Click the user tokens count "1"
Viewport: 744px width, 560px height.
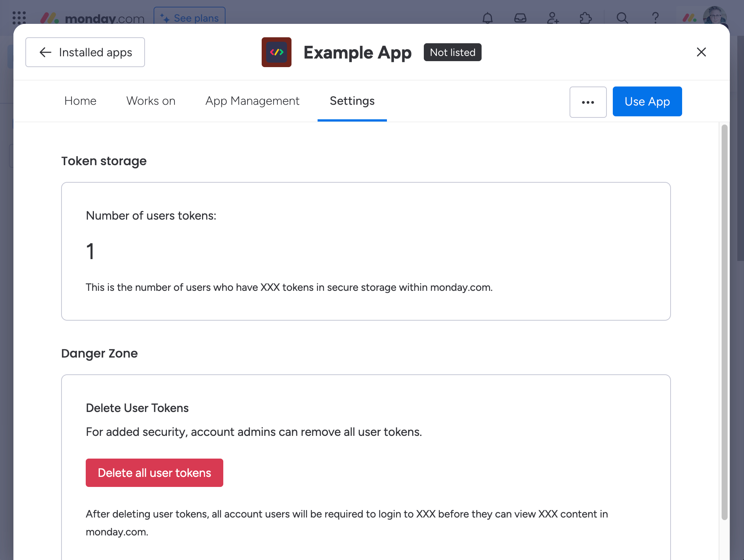(x=90, y=251)
